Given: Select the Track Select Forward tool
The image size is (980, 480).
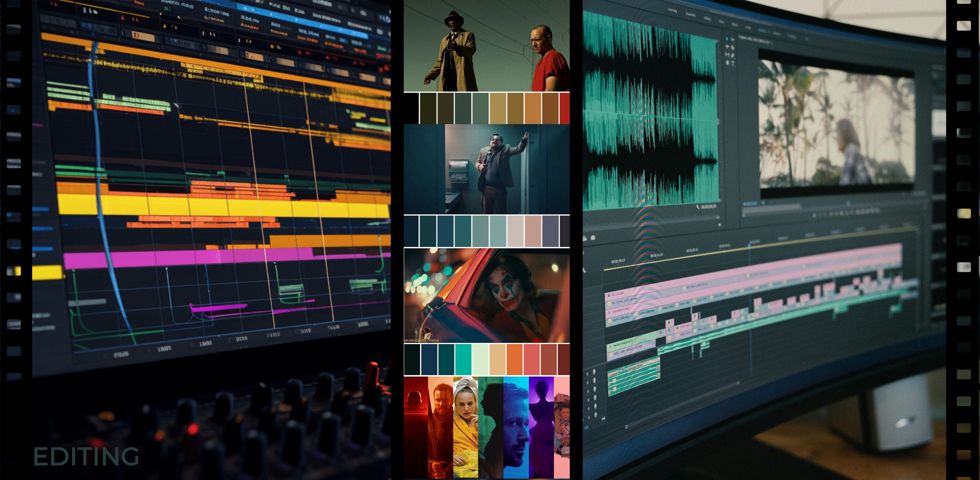Looking at the screenshot, I should point(733,40).
